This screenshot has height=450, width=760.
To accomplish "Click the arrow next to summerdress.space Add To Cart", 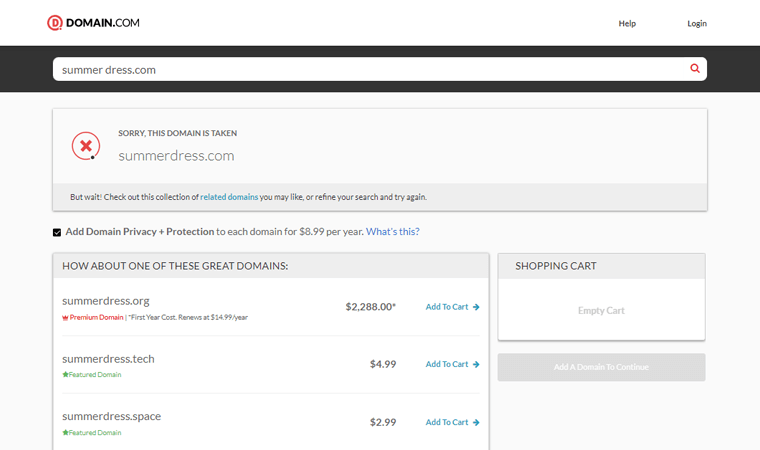I will [476, 422].
